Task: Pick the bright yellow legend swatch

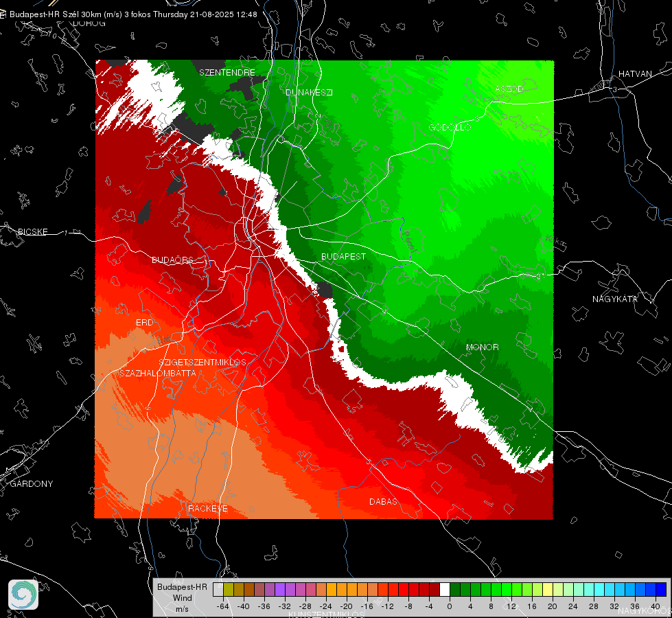Action: 548,589
